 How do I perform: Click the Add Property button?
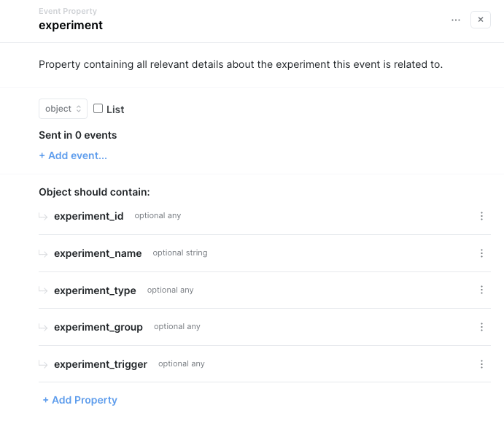click(80, 400)
